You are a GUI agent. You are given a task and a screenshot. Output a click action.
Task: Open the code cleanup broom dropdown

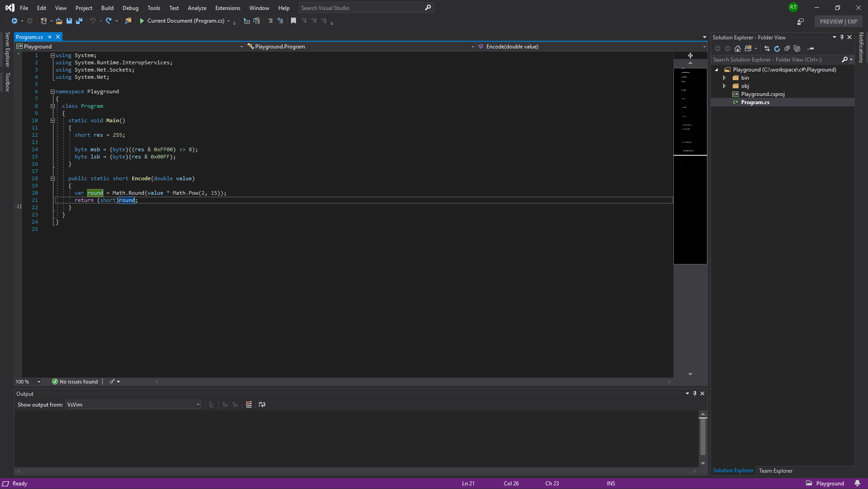click(x=114, y=382)
